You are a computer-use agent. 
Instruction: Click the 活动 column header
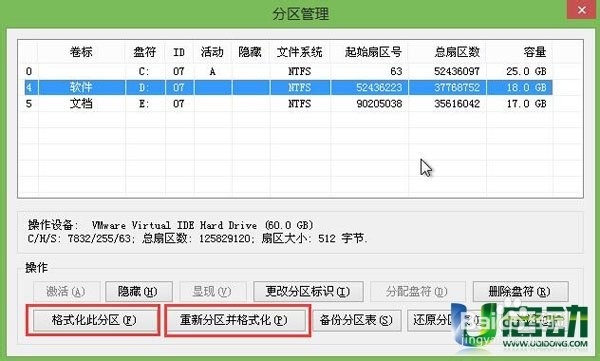(x=212, y=52)
